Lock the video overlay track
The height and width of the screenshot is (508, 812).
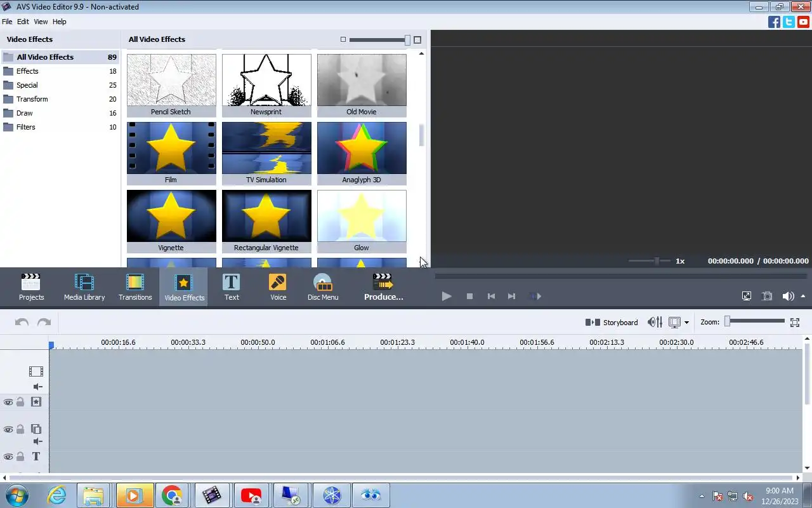pos(20,429)
